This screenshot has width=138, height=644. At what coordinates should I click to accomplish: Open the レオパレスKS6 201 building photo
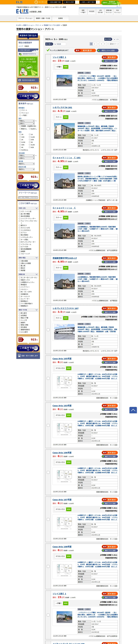pos(64,131)
